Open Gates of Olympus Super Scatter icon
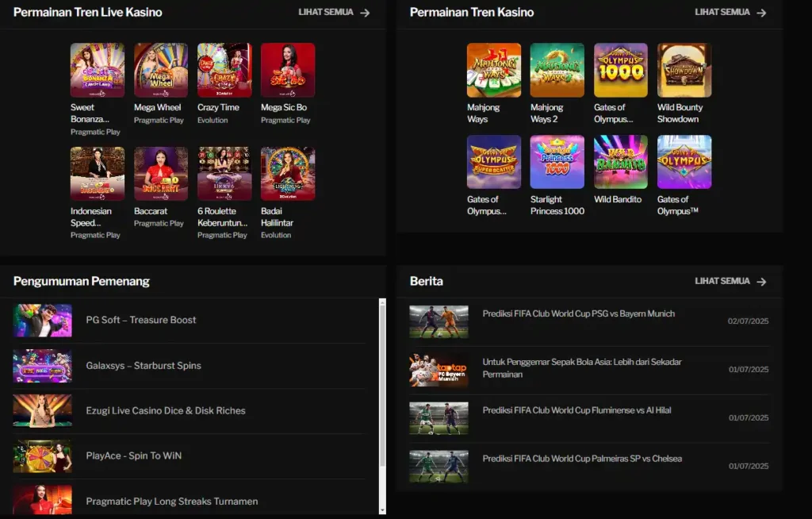812x519 pixels. click(494, 162)
